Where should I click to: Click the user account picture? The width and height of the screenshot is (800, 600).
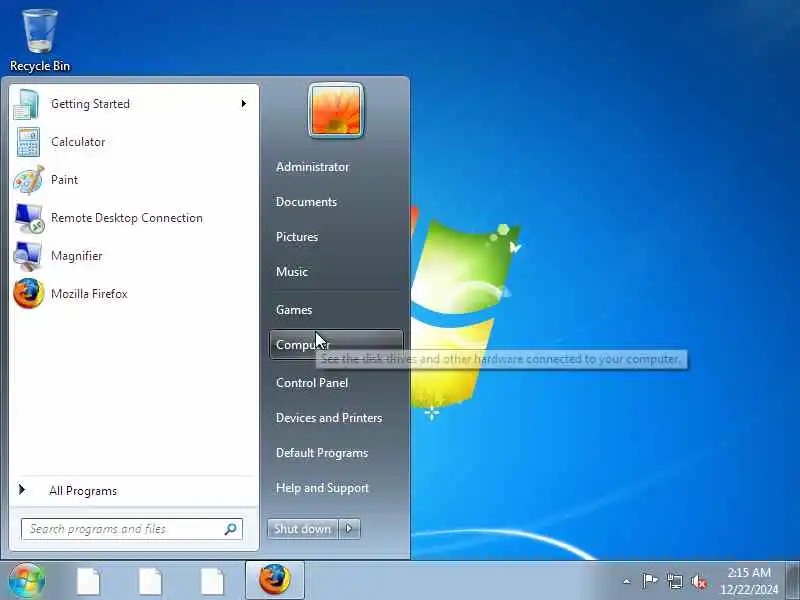[336, 110]
